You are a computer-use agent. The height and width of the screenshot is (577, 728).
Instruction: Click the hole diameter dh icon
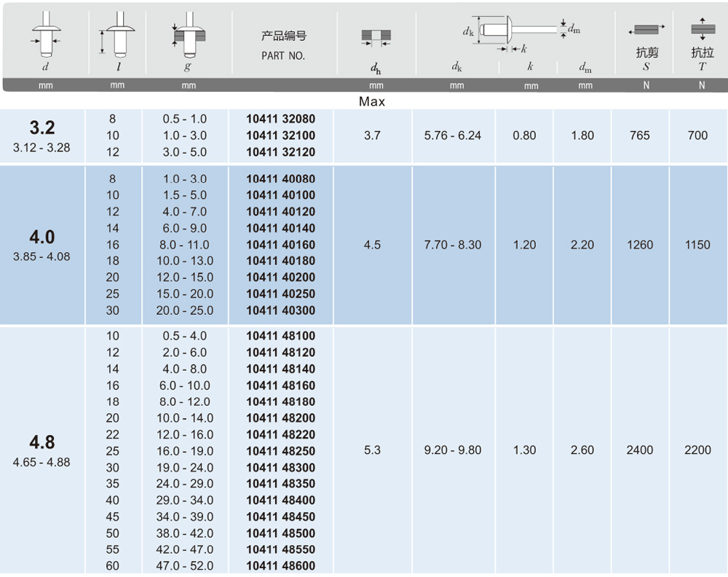pos(376,38)
